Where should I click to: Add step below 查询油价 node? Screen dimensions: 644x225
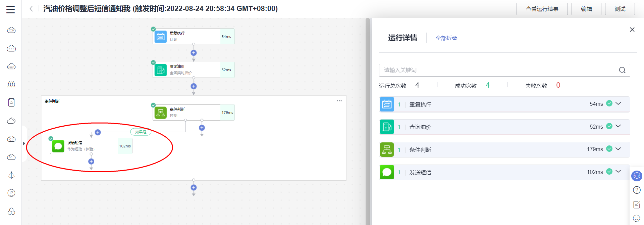[x=194, y=86]
